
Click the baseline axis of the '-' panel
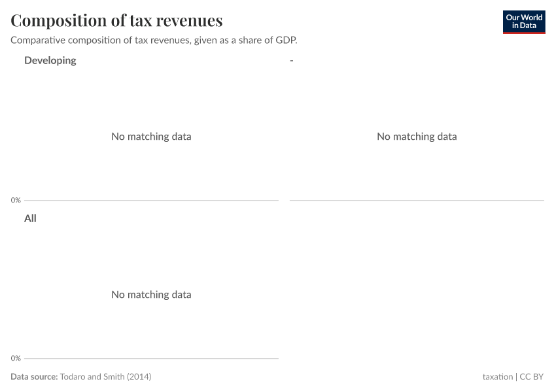point(417,201)
